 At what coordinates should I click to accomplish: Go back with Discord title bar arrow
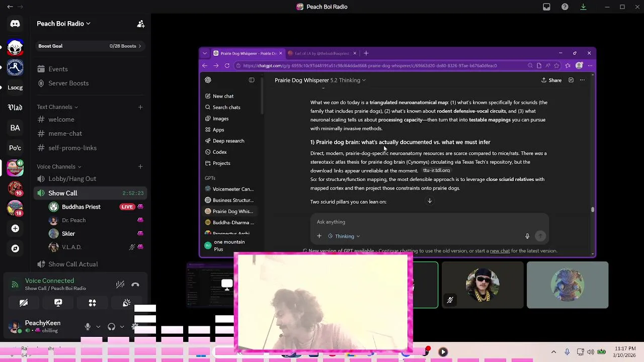coord(10,7)
